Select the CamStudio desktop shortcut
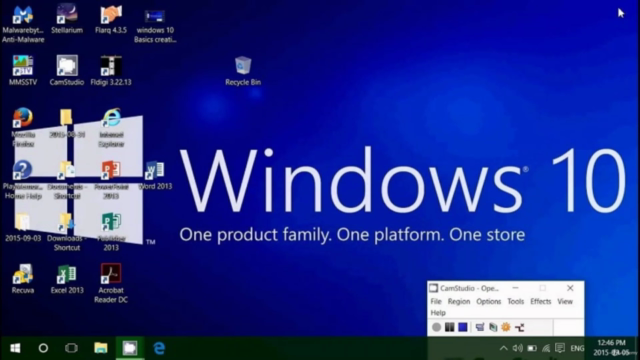 coord(67,71)
